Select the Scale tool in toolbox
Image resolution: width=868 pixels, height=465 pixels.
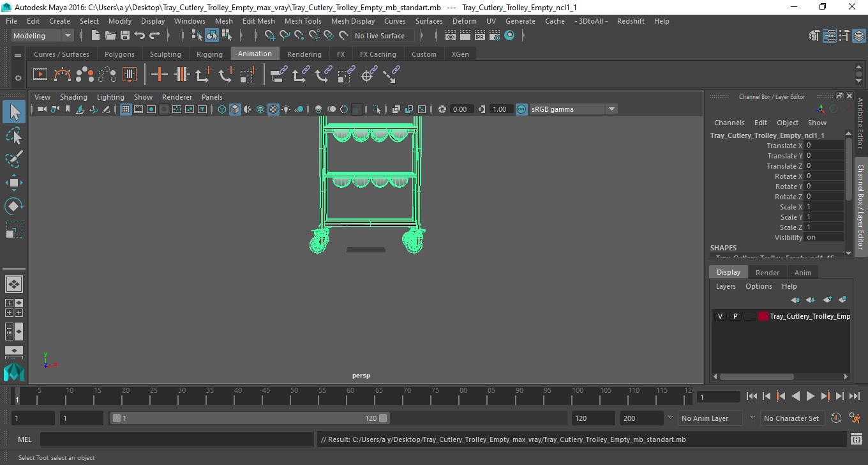(14, 229)
